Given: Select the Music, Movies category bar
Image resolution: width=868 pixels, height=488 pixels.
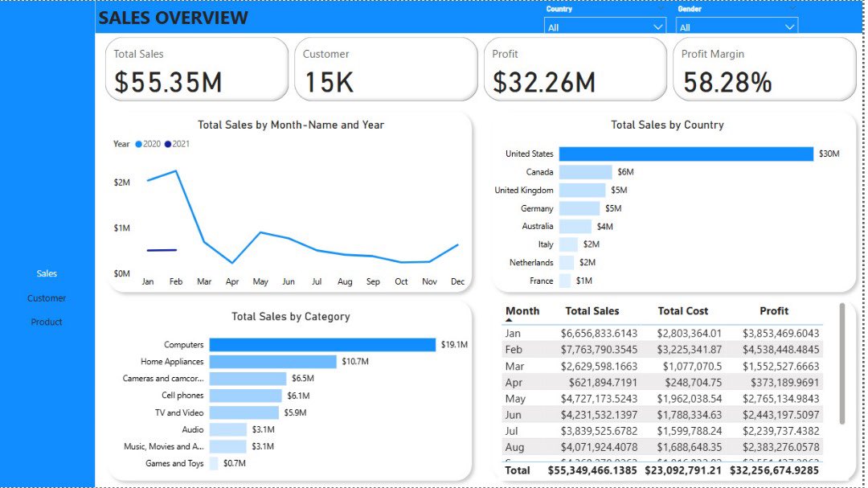Looking at the screenshot, I should (x=227, y=446).
